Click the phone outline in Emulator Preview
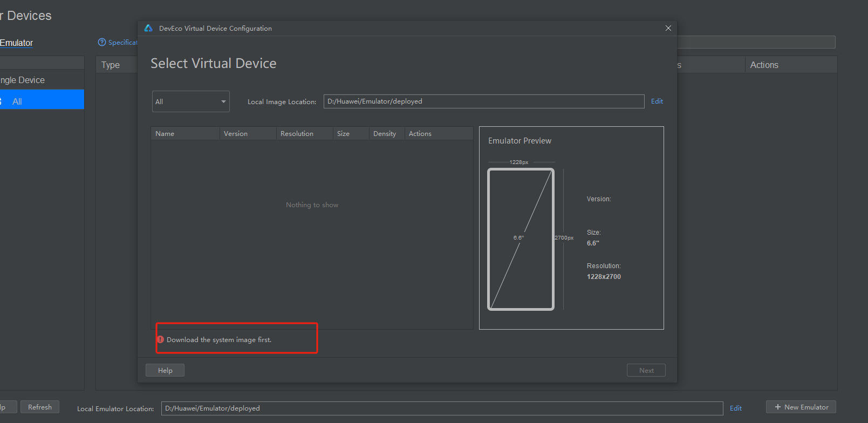This screenshot has width=868, height=423. [x=521, y=240]
